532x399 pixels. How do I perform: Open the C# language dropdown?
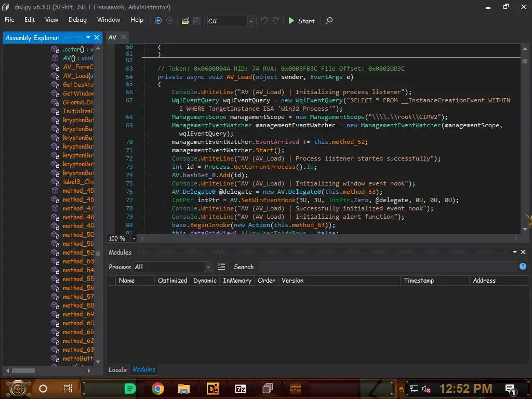tap(250, 21)
